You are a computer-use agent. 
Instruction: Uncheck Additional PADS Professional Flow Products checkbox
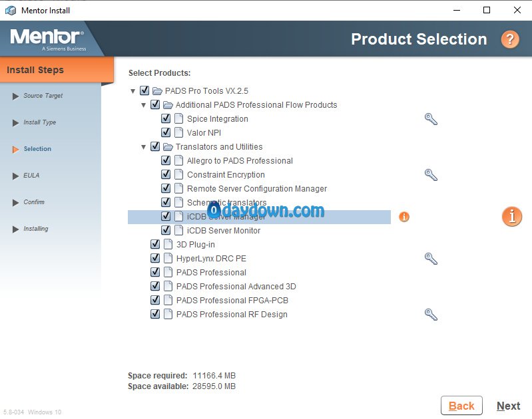pos(155,104)
